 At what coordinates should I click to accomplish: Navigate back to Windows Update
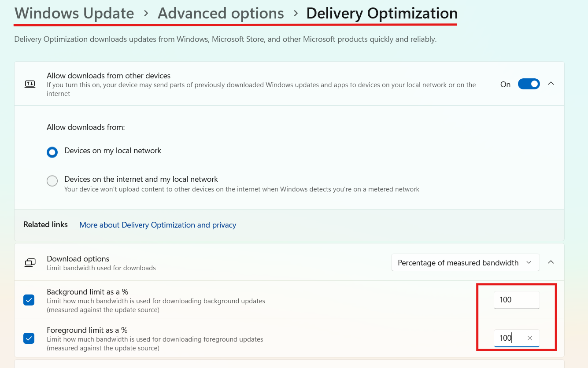(74, 13)
